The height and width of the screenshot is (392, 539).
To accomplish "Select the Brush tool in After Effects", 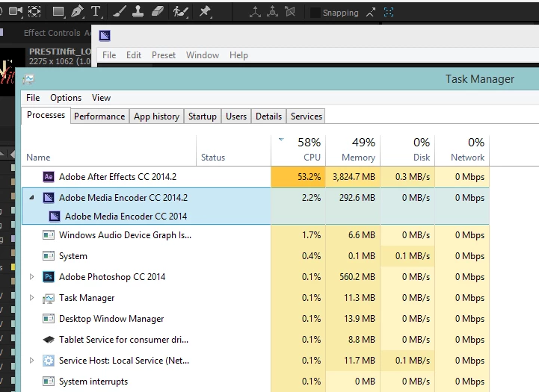I will tap(120, 12).
